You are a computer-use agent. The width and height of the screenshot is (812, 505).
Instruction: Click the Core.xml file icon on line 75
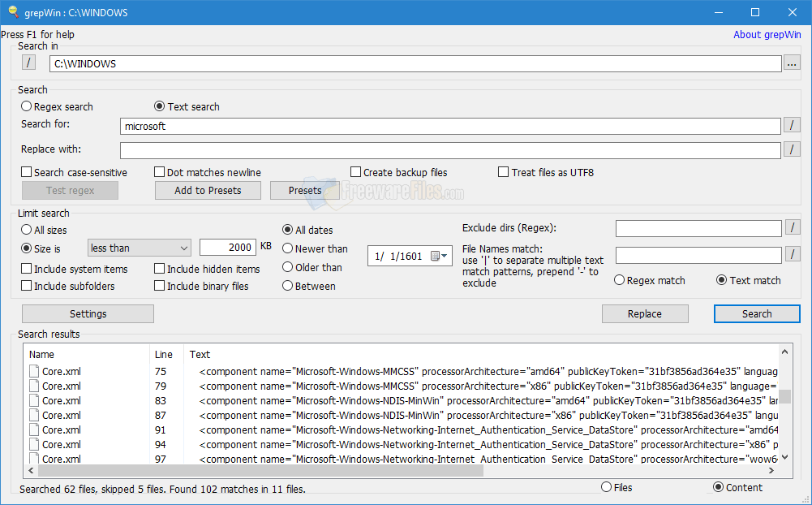(32, 371)
